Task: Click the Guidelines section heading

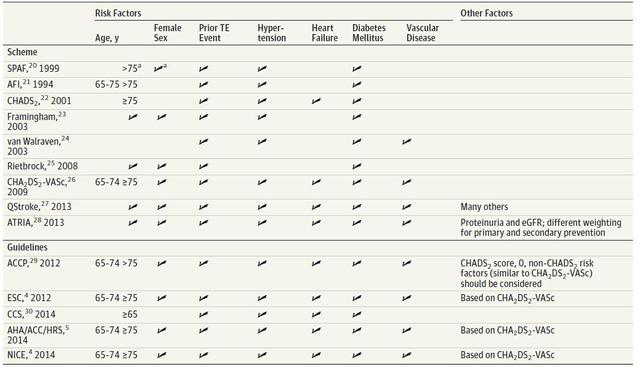Action: coord(27,247)
